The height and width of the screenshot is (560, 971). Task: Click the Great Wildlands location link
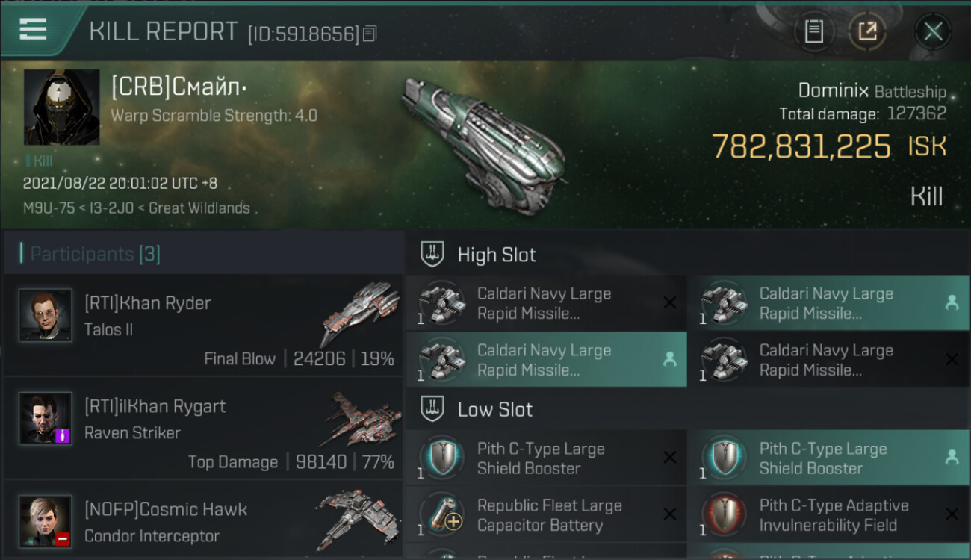(199, 208)
